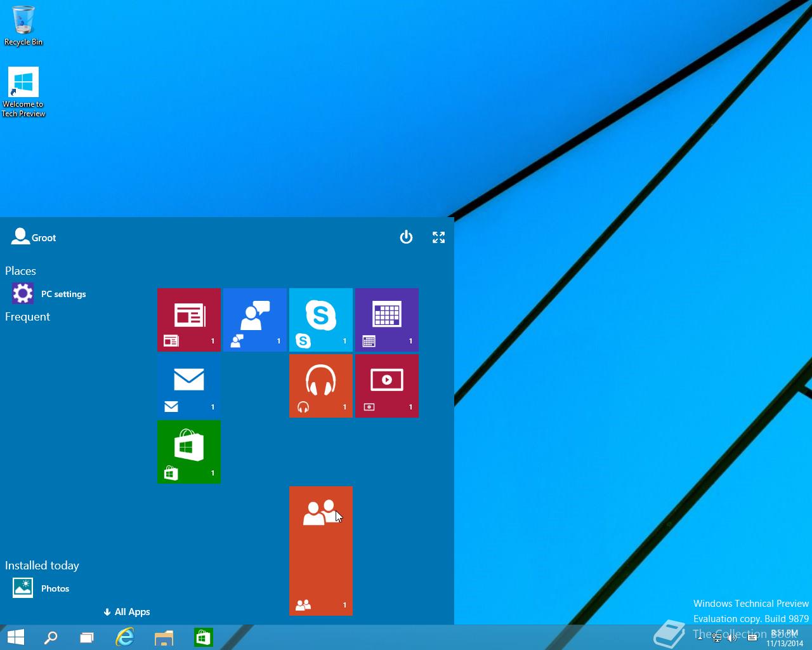Open Task View on the taskbar
812x650 pixels.
[x=87, y=637]
